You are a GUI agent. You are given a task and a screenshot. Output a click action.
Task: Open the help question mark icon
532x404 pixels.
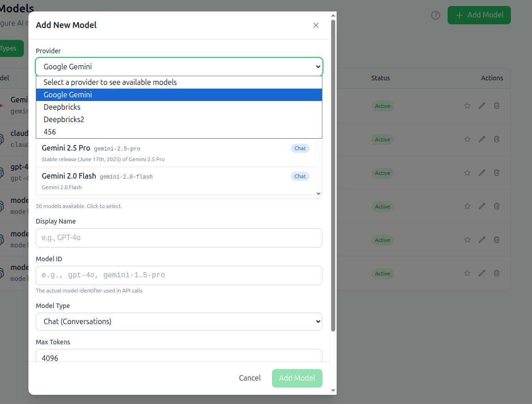tap(436, 15)
